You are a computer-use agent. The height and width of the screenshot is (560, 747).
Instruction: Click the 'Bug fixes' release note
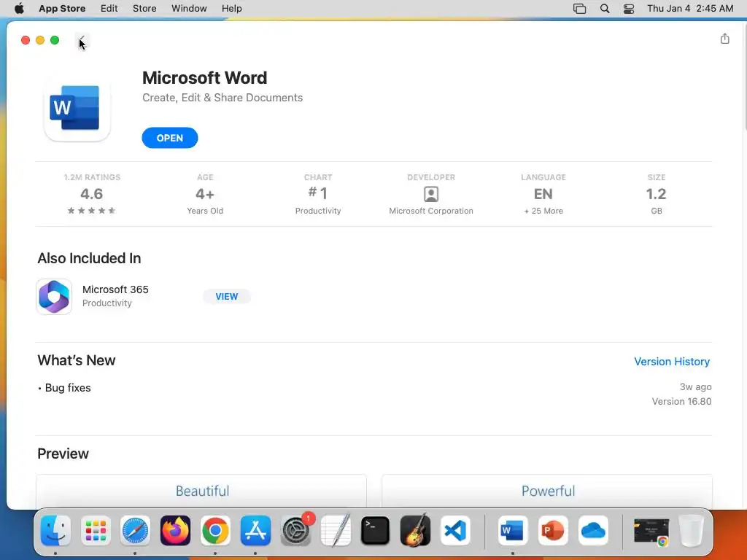[x=67, y=388]
